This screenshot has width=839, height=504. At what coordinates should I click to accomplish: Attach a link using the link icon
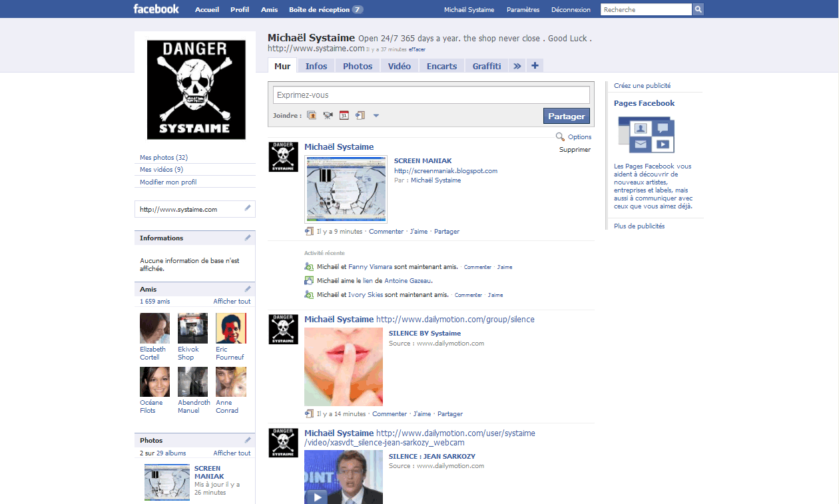click(360, 115)
